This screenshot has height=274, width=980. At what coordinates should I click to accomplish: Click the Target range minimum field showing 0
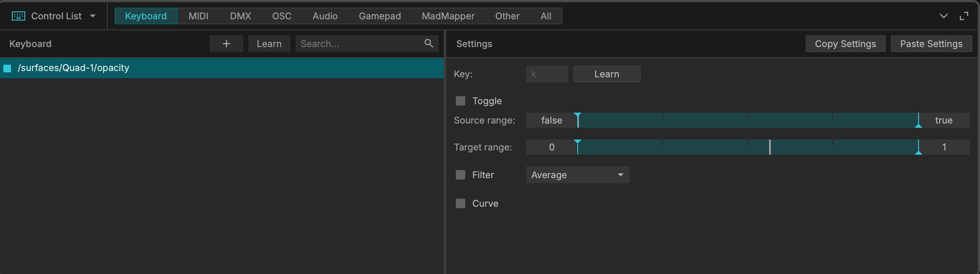[551, 147]
